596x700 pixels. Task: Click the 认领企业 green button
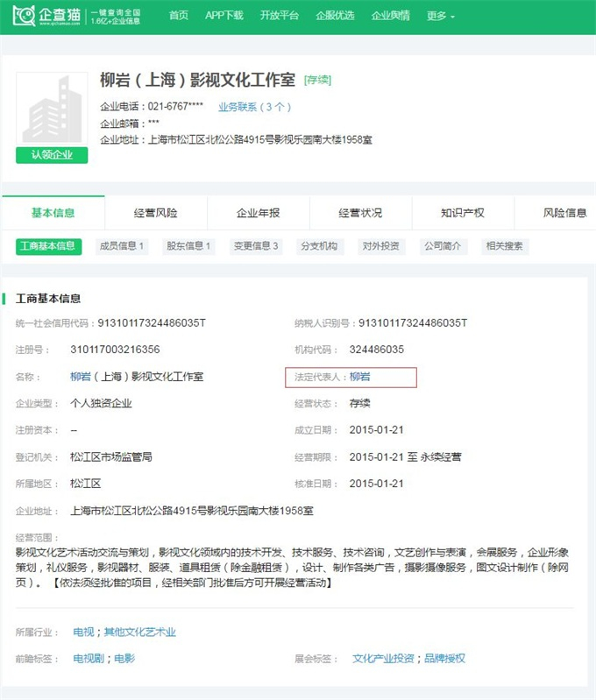[52, 155]
